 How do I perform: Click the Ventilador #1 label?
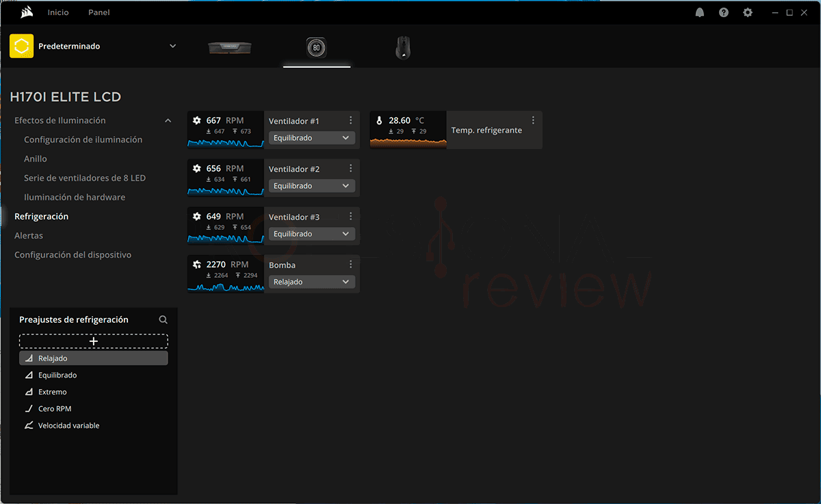point(294,121)
